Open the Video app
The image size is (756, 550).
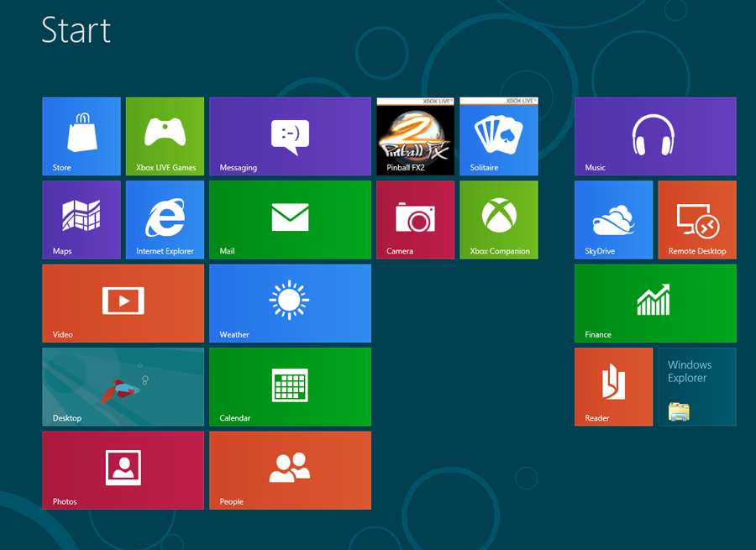[123, 303]
